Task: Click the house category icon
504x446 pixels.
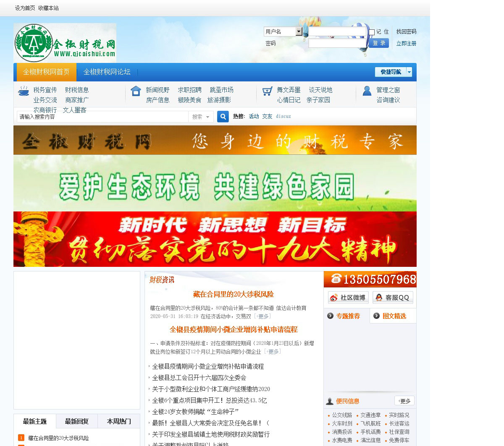Action: click(136, 91)
